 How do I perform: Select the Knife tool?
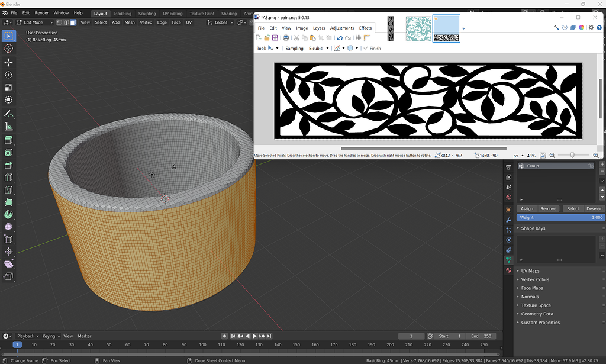click(8, 190)
